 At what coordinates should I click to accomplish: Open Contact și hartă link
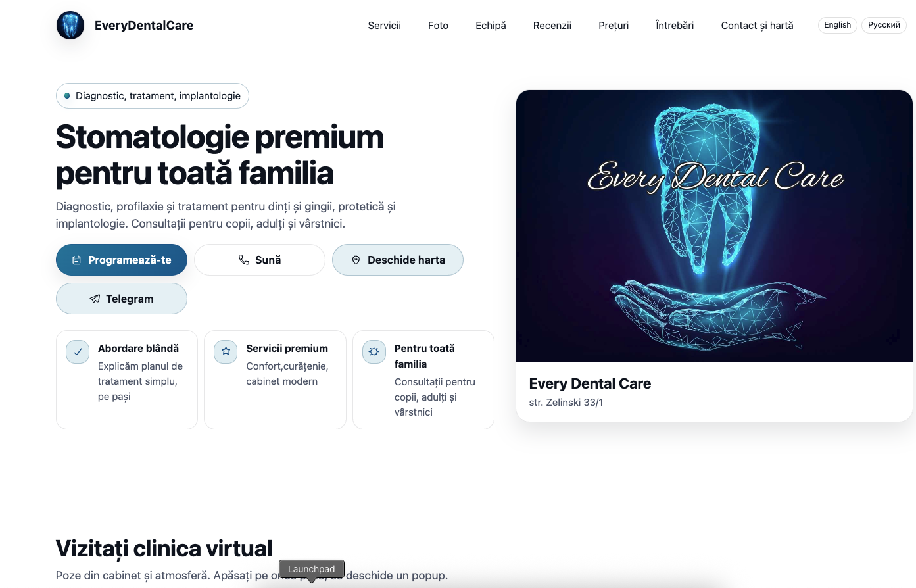tap(757, 26)
